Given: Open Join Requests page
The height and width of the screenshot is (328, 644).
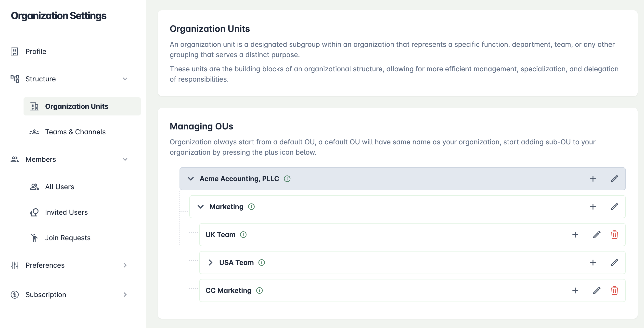Looking at the screenshot, I should click(68, 238).
